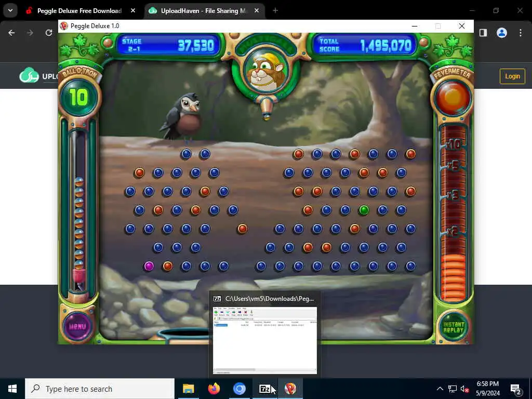The image size is (532, 399).
Task: Open the Chromium browser taskbar icon
Action: 239,389
